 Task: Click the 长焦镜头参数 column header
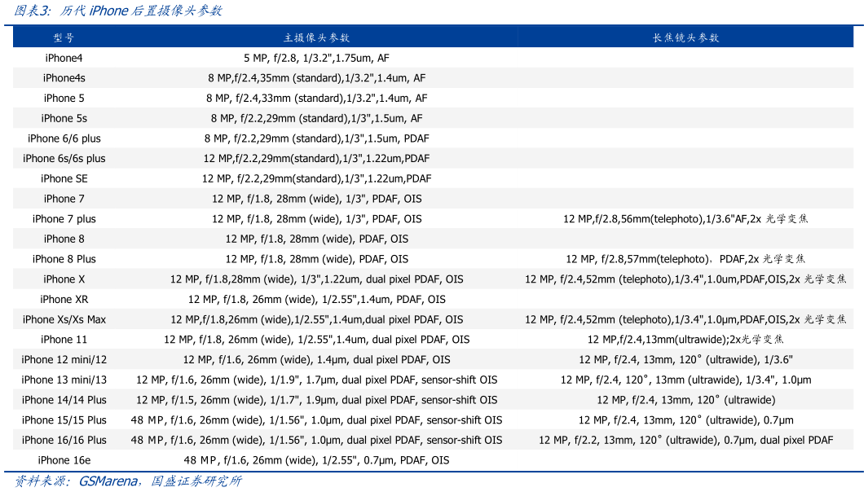(685, 37)
